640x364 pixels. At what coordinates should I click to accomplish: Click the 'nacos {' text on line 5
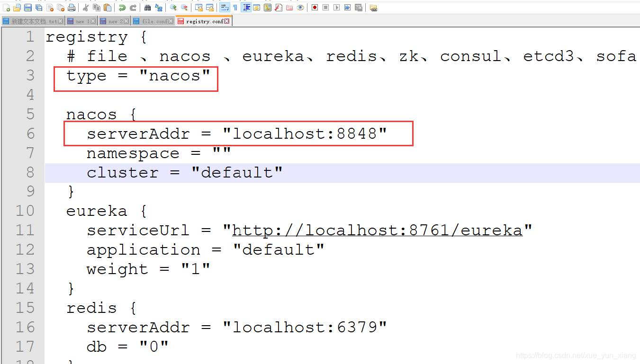[101, 115]
